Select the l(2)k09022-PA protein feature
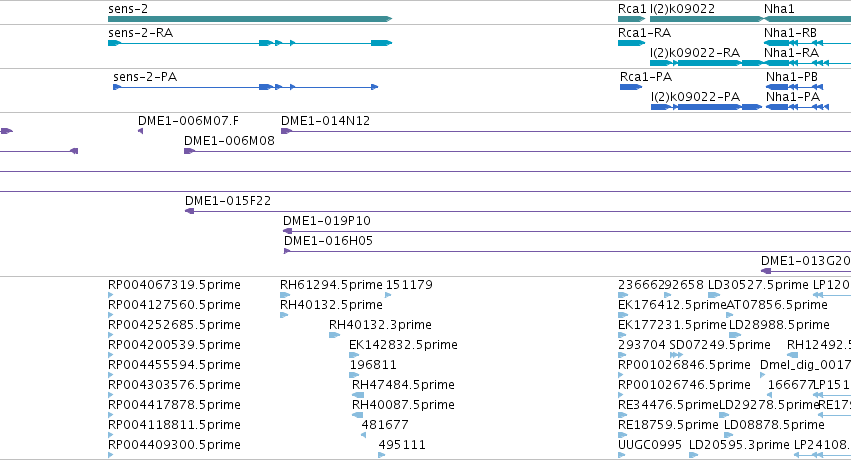The width and height of the screenshot is (851, 460). [x=707, y=107]
